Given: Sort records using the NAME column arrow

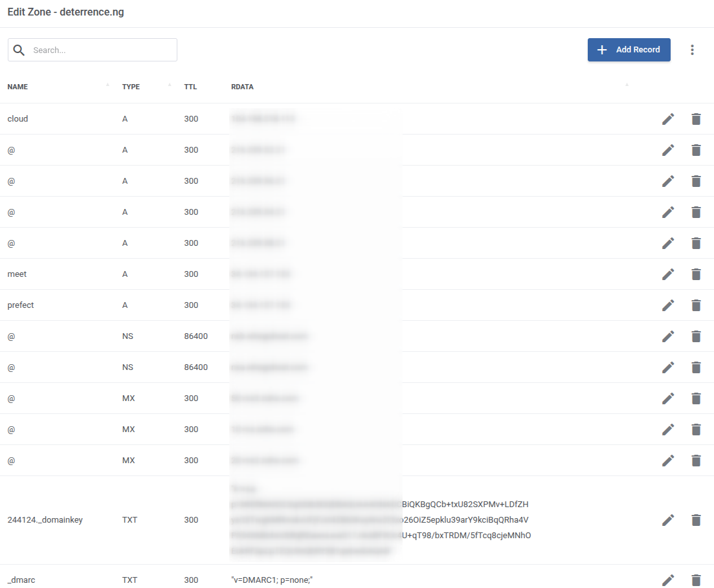Looking at the screenshot, I should point(109,83).
